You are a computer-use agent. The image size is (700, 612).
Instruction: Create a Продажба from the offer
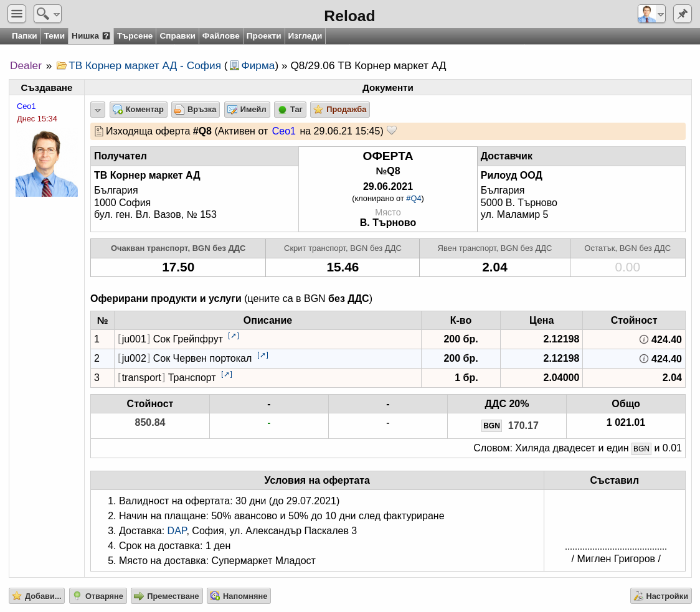[340, 110]
